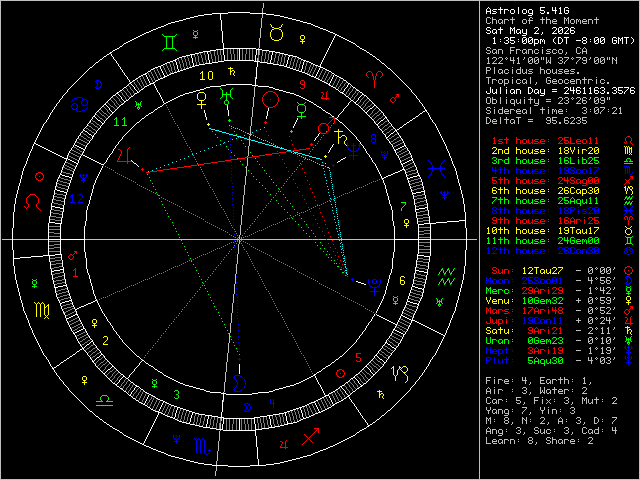
Task: Click the yellow Capricorn sign glyph on outer ring
Action: pyautogui.click(x=400, y=374)
